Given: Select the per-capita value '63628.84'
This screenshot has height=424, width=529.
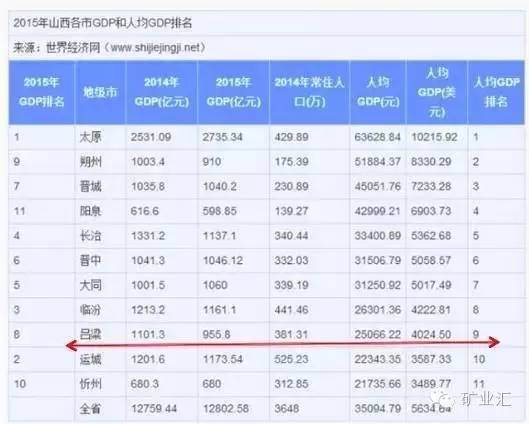Looking at the screenshot, I should point(378,137).
